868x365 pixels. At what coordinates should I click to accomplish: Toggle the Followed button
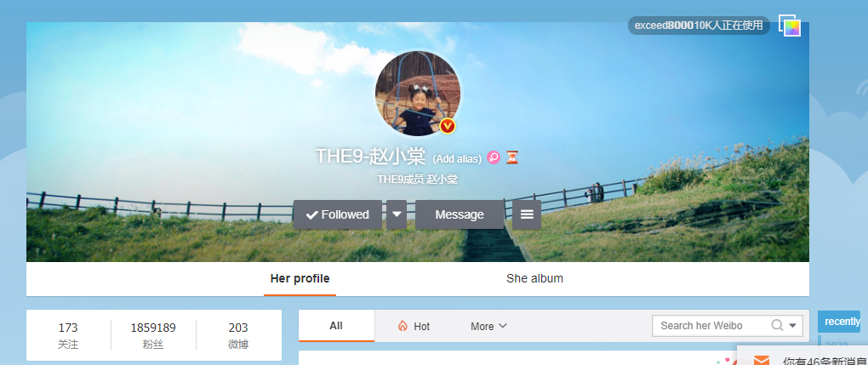coord(338,214)
